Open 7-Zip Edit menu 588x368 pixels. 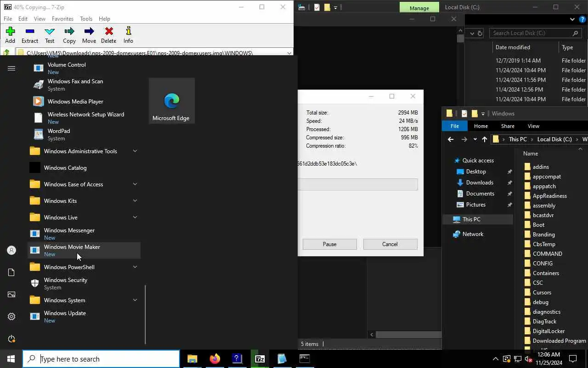23,19
